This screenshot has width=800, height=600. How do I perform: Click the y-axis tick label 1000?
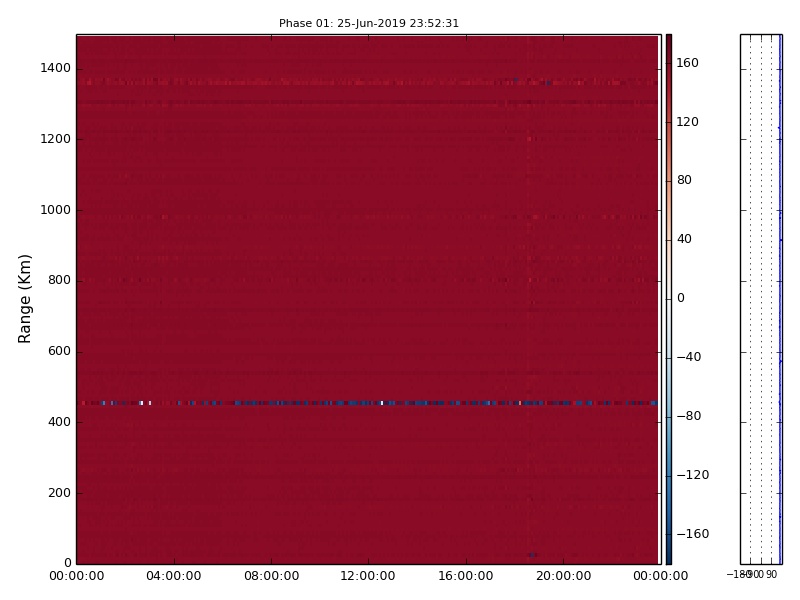coord(56,210)
